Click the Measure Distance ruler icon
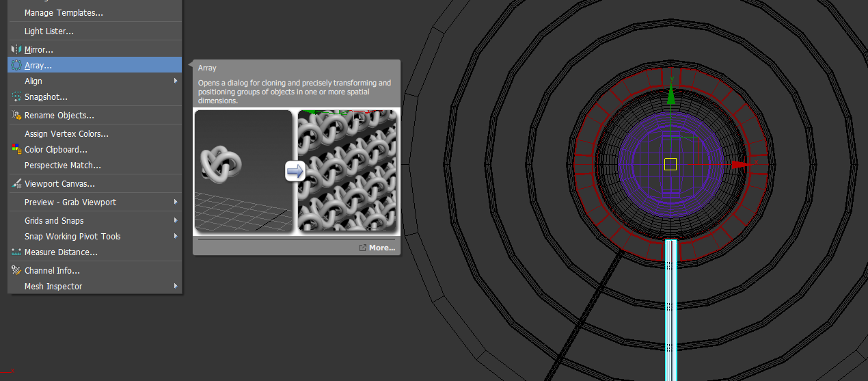The image size is (868, 381). (17, 252)
